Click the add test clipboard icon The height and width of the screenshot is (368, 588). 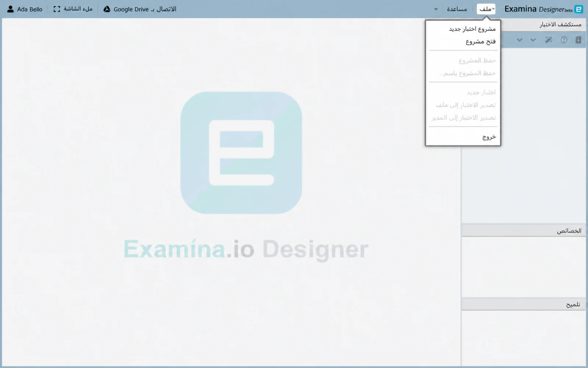tap(578, 40)
